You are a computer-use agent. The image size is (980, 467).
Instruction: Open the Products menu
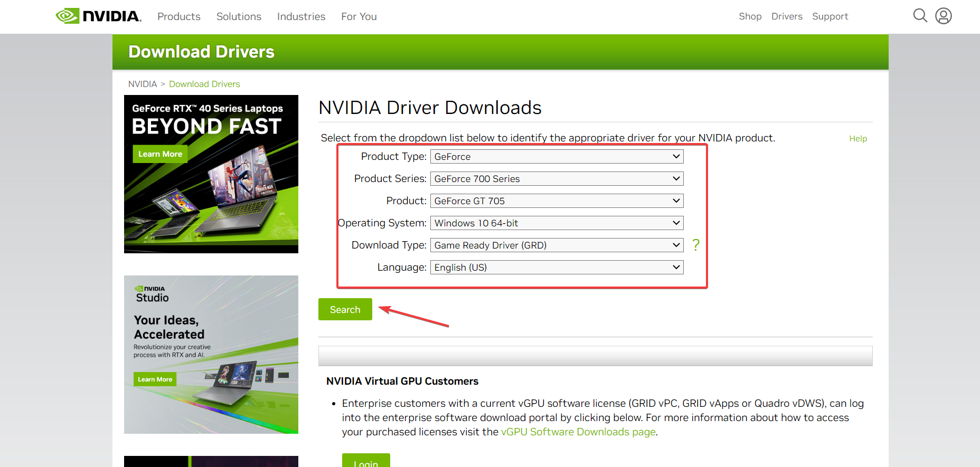click(179, 16)
